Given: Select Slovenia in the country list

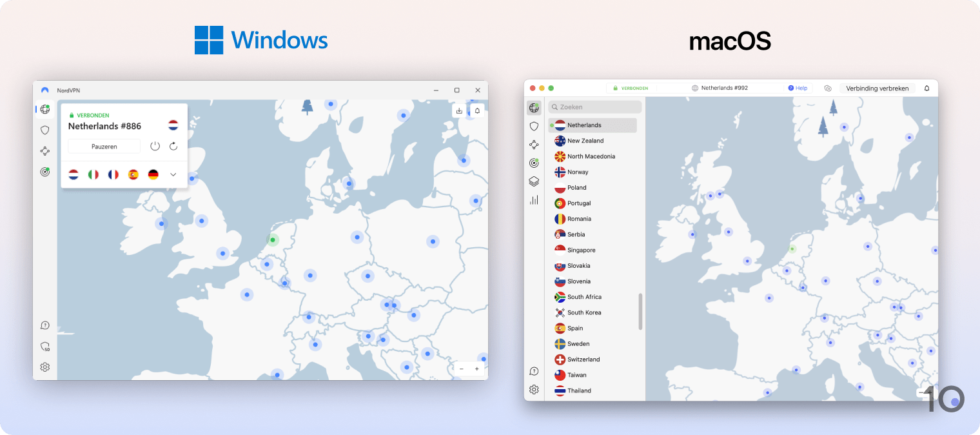Looking at the screenshot, I should [x=593, y=281].
